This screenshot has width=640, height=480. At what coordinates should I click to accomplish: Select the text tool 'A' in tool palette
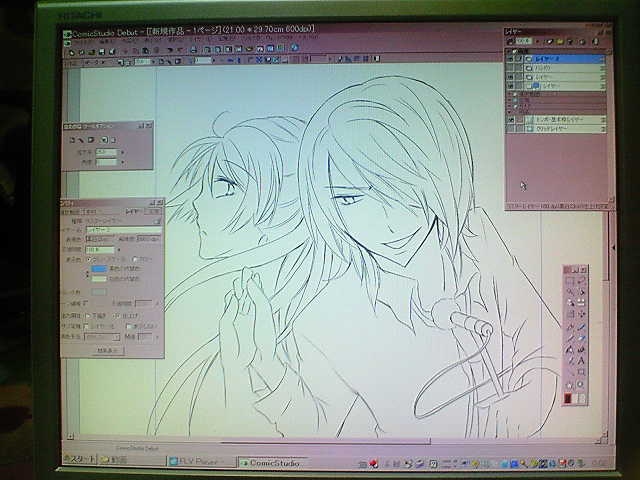(x=582, y=360)
